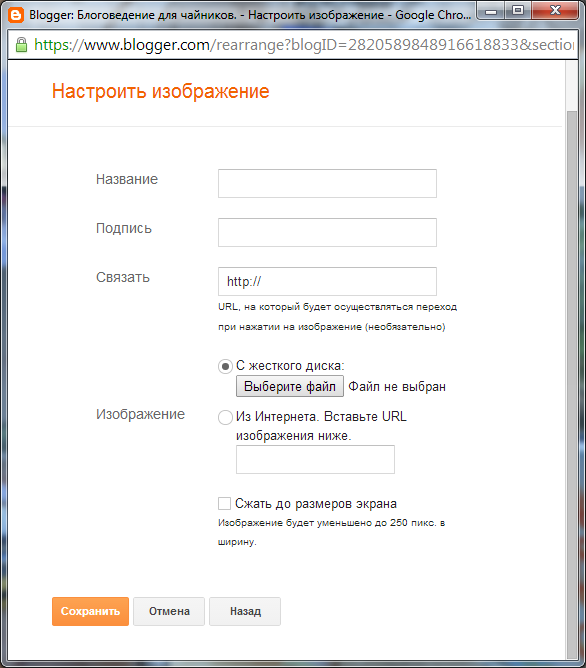Save with the orange 'Сохранить' button
The width and height of the screenshot is (586, 668).
[x=90, y=611]
